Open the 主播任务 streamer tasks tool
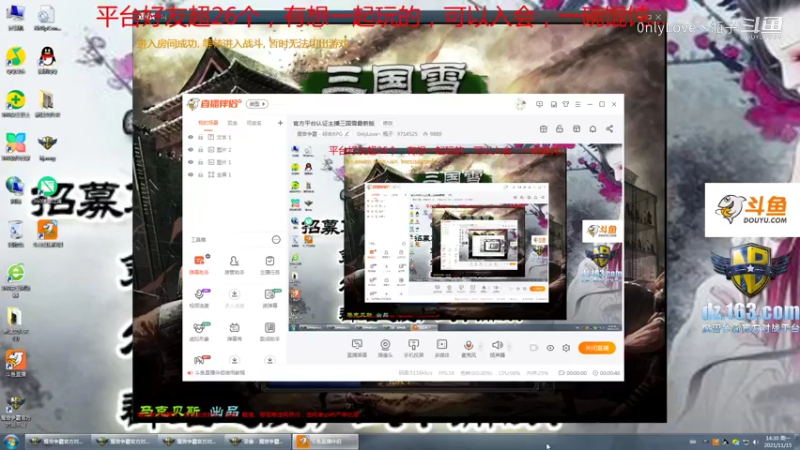The image size is (800, 450). 269,265
